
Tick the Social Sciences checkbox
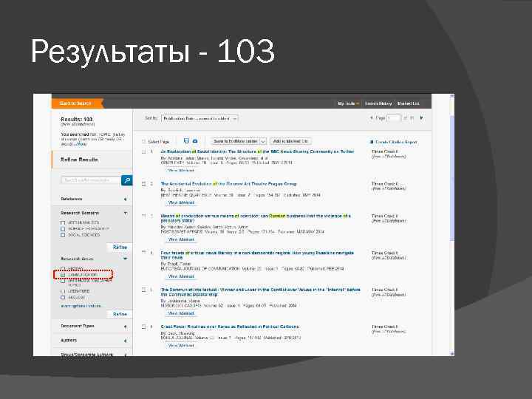coord(63,235)
